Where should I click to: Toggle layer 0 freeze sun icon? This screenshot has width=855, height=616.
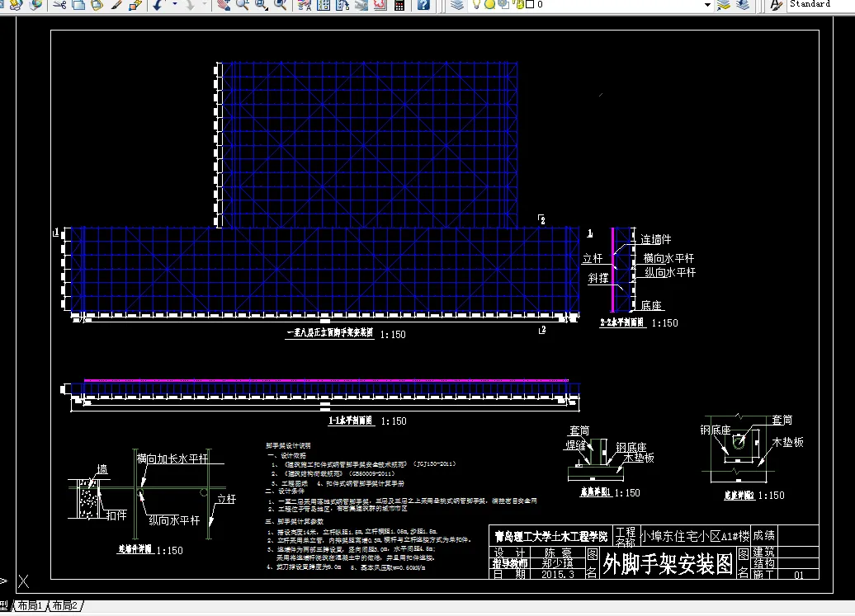pos(489,4)
